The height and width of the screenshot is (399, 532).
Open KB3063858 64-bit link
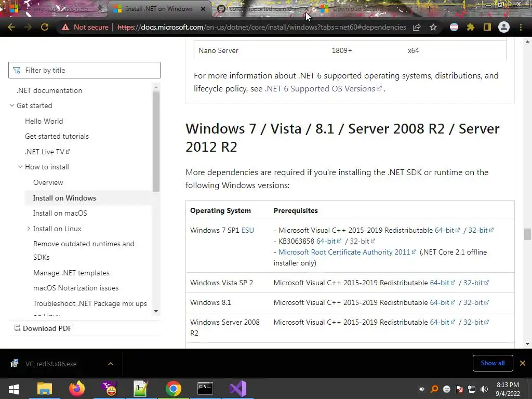coord(328,241)
